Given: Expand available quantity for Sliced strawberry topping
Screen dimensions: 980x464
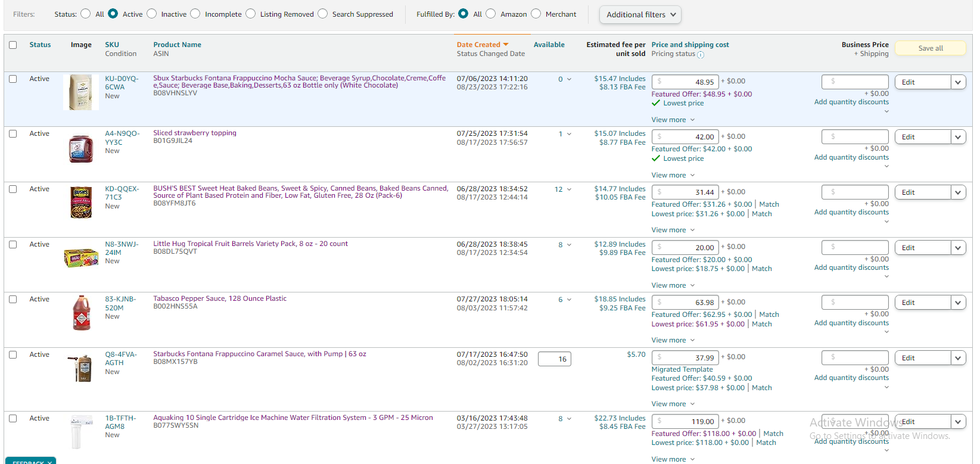Looking at the screenshot, I should point(569,134).
